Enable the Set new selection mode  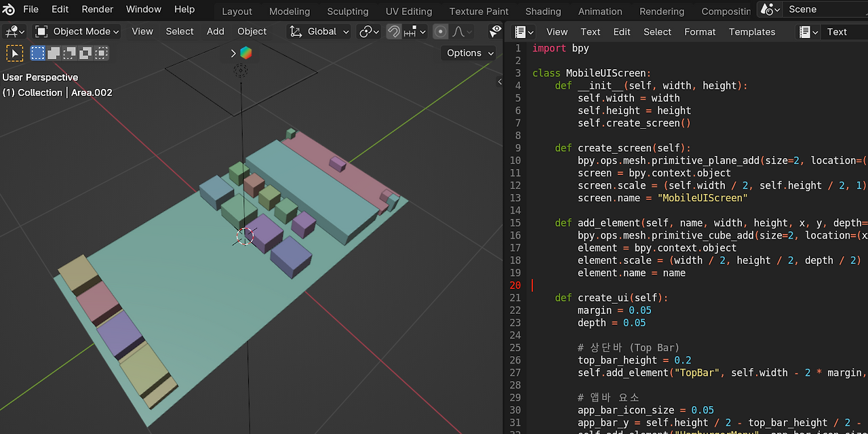pyautogui.click(x=37, y=53)
